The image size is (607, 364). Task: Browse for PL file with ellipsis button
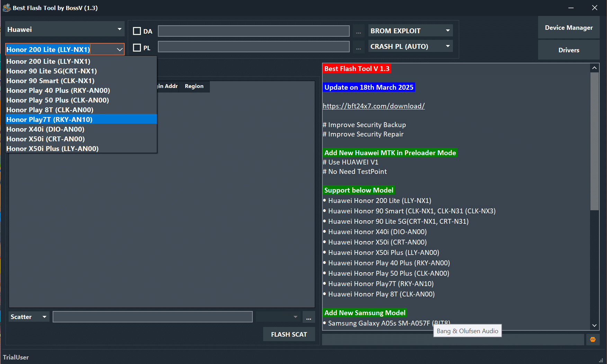click(358, 47)
